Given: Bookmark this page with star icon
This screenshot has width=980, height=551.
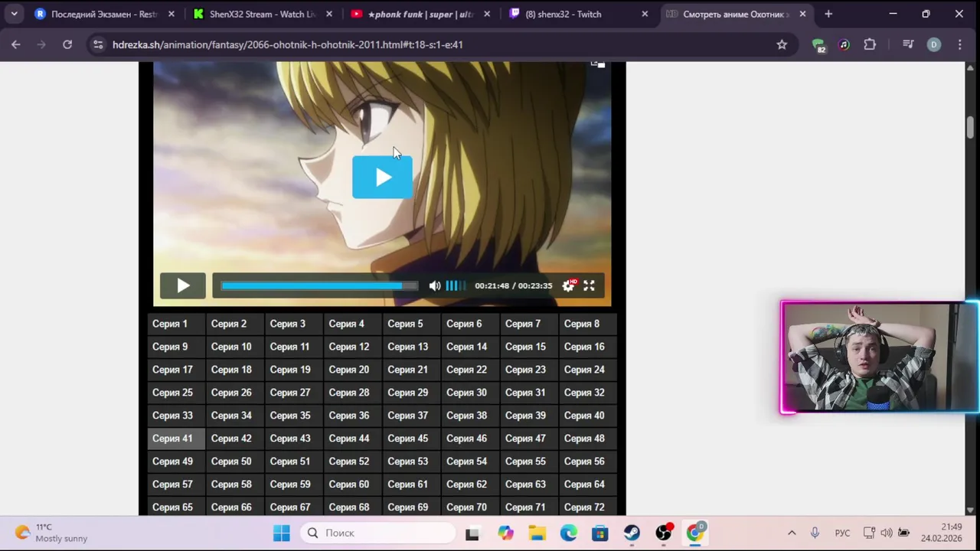Looking at the screenshot, I should (x=782, y=44).
